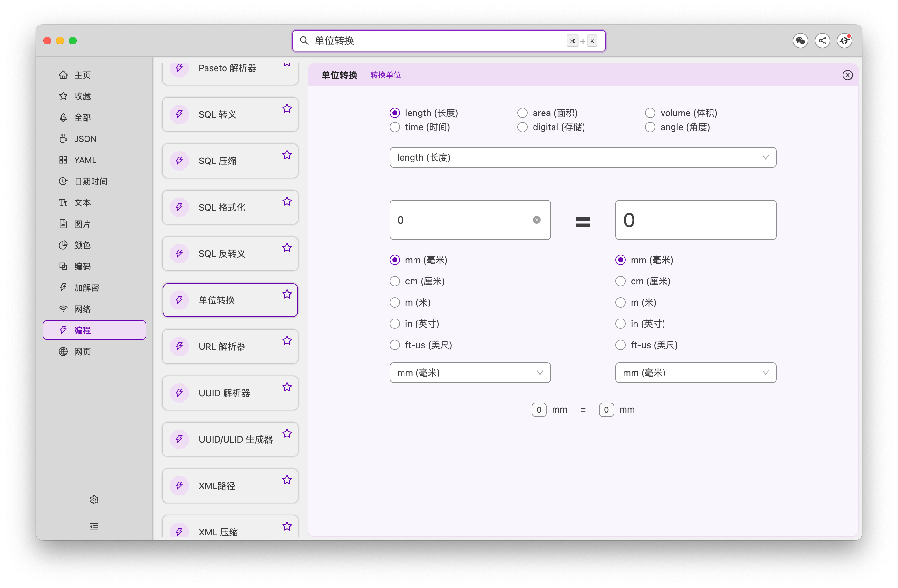Favorite the UUID 解析器 tool star
This screenshot has width=898, height=588.
(287, 387)
